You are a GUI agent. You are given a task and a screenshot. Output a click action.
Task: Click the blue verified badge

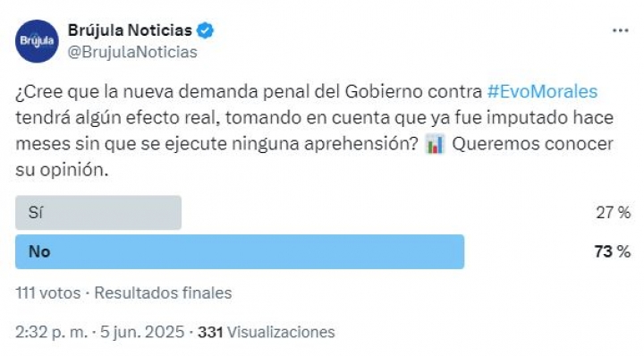click(x=205, y=30)
